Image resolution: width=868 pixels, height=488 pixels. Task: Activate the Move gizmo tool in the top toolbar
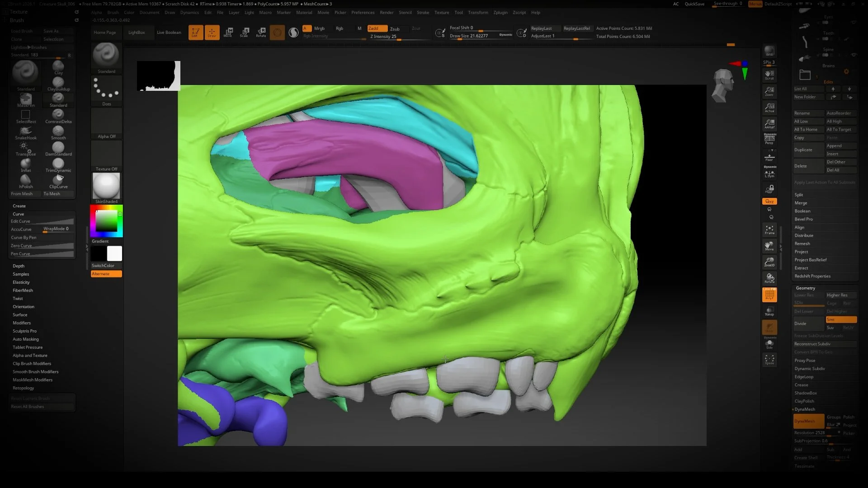tap(228, 32)
